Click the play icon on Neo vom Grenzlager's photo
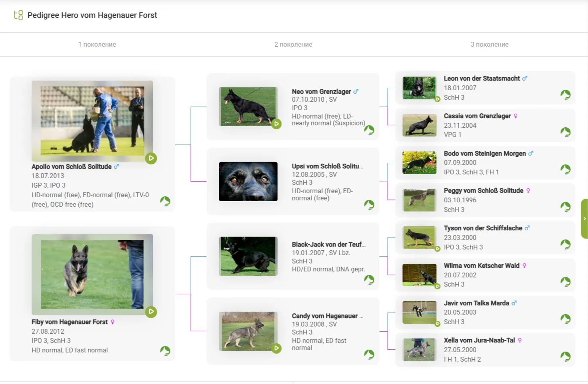The height and width of the screenshot is (384, 588). pos(276,124)
